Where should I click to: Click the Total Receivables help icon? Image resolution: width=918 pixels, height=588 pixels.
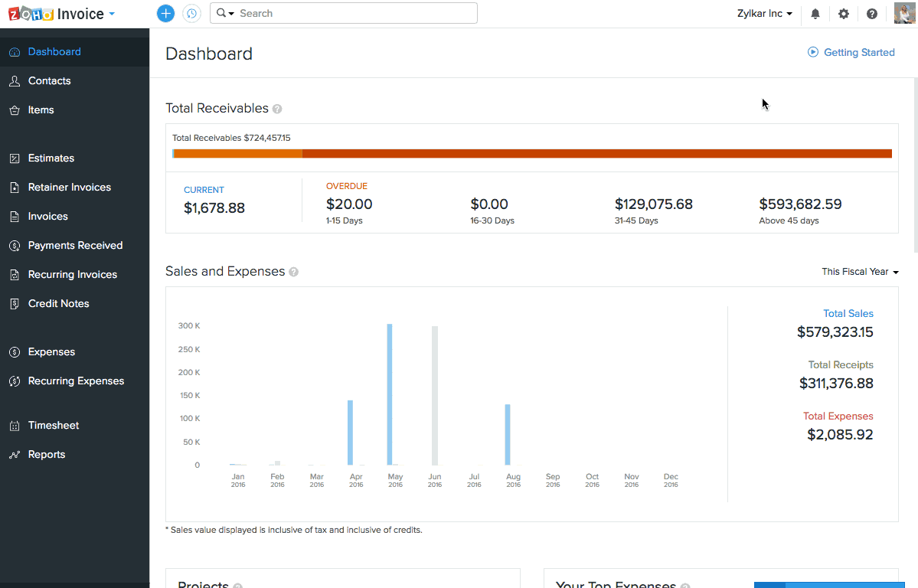point(277,109)
